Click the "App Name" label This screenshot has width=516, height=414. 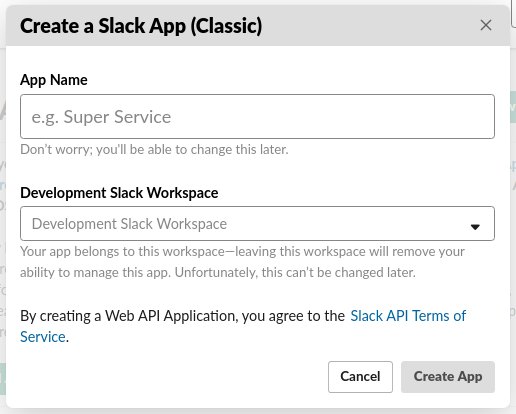[x=54, y=80]
